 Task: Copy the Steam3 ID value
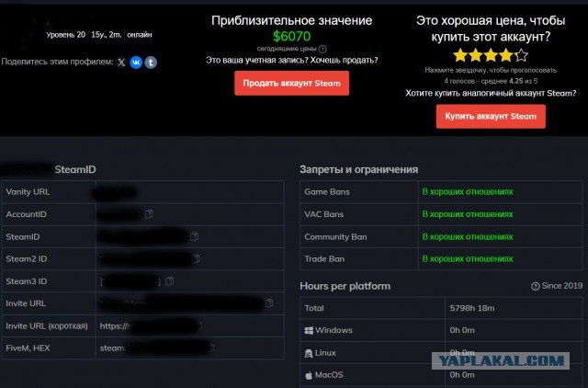(x=169, y=281)
